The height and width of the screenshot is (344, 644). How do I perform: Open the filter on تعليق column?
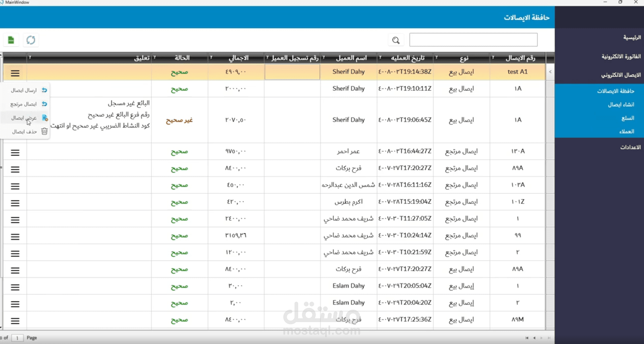click(x=30, y=58)
